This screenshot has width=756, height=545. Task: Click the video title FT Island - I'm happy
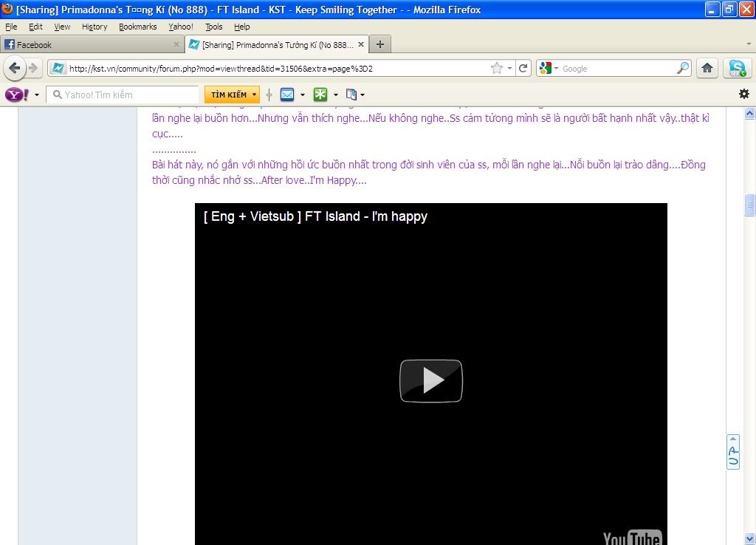click(x=315, y=216)
